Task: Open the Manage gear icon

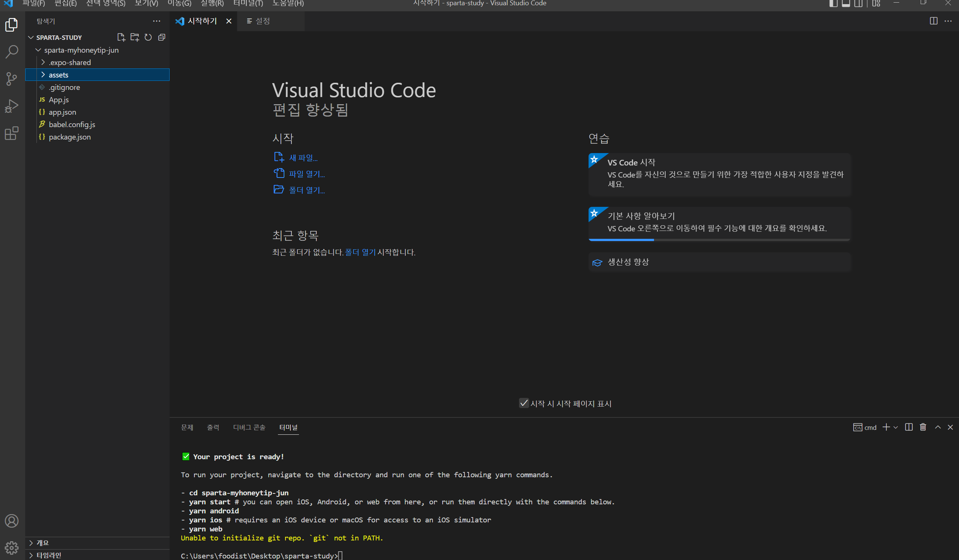Action: (x=12, y=548)
